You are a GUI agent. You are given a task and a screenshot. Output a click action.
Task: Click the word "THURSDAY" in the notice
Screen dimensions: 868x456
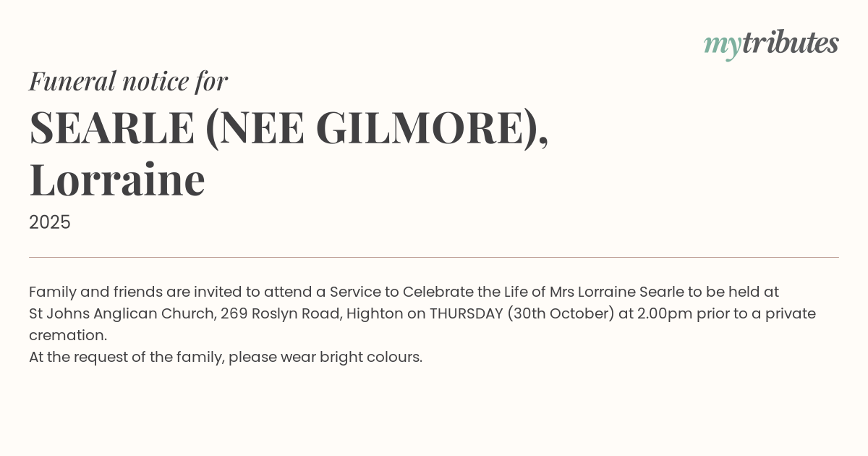coord(466,313)
